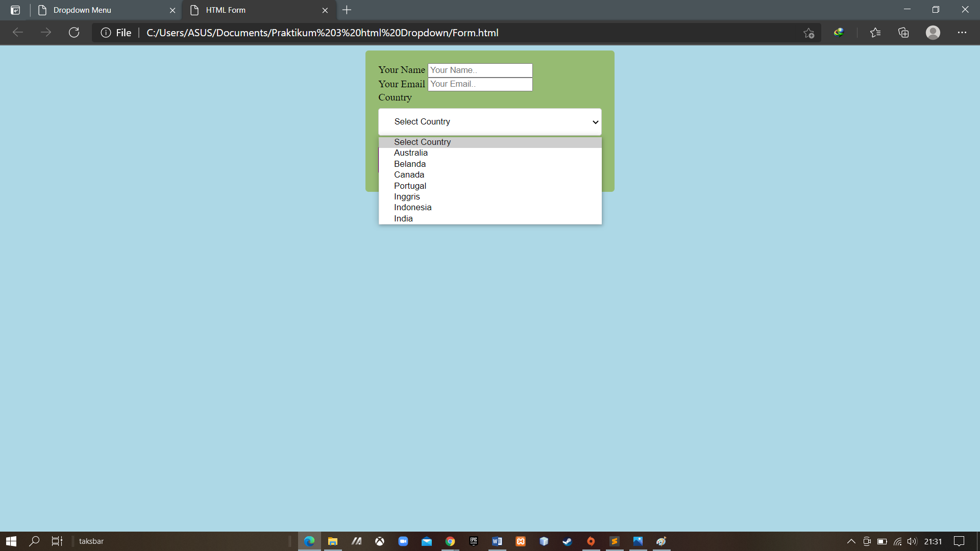The width and height of the screenshot is (980, 551).
Task: Launch Sublime Text from the taskbar
Action: pyautogui.click(x=614, y=541)
